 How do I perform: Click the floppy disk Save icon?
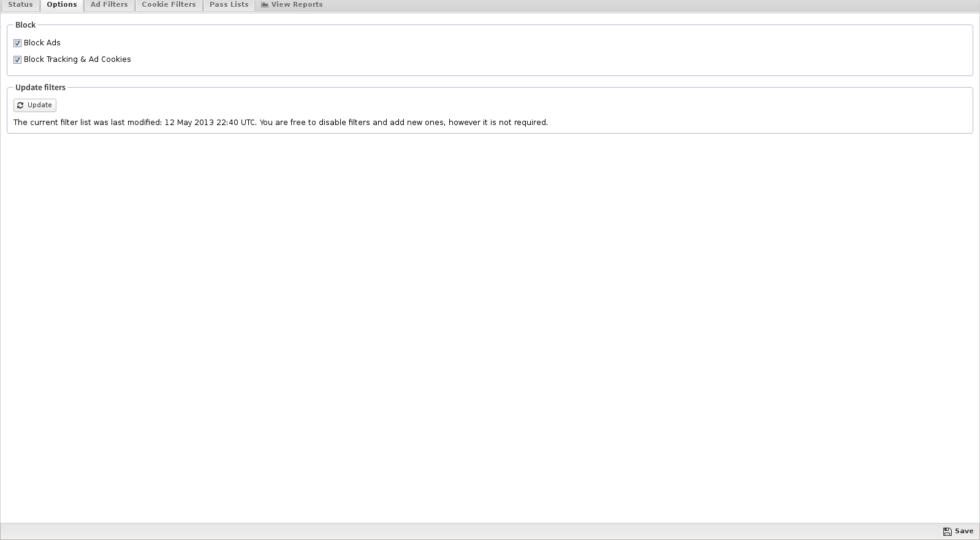947,531
